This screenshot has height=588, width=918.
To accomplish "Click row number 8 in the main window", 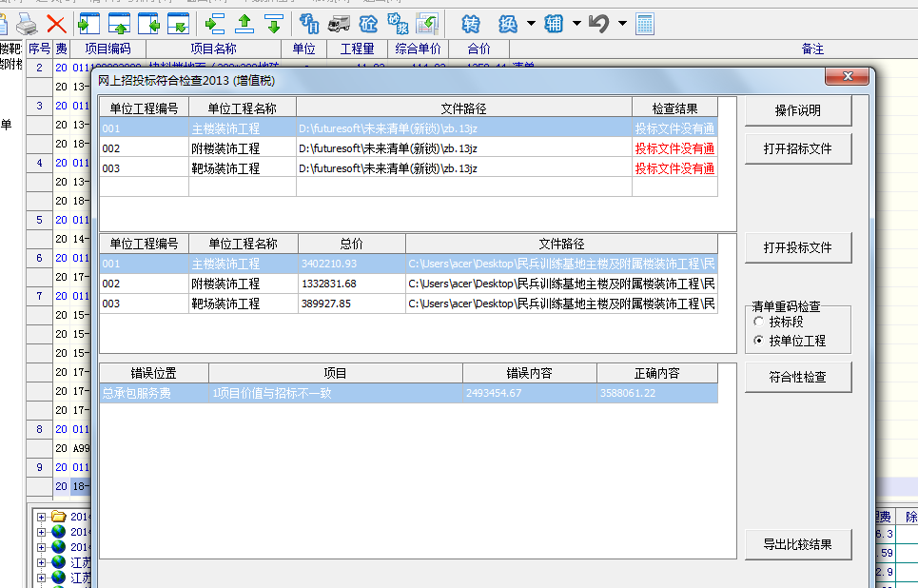I will 39,429.
